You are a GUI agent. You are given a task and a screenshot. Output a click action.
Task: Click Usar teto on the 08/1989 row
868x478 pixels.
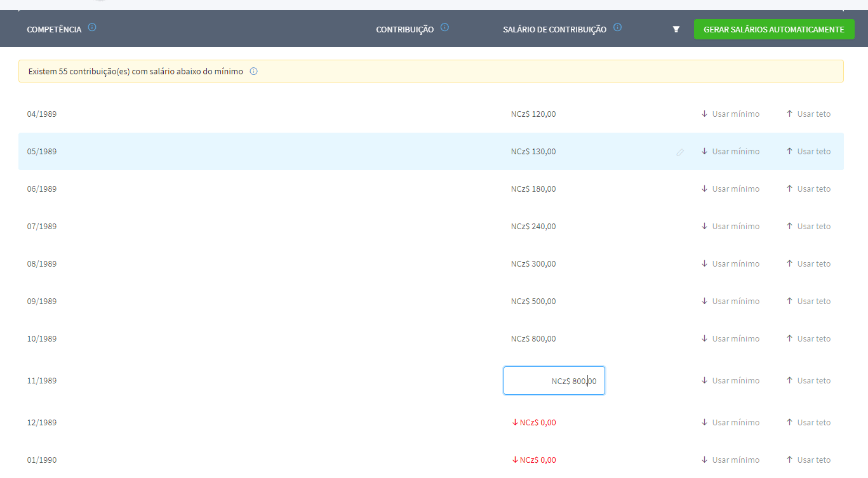coord(808,264)
